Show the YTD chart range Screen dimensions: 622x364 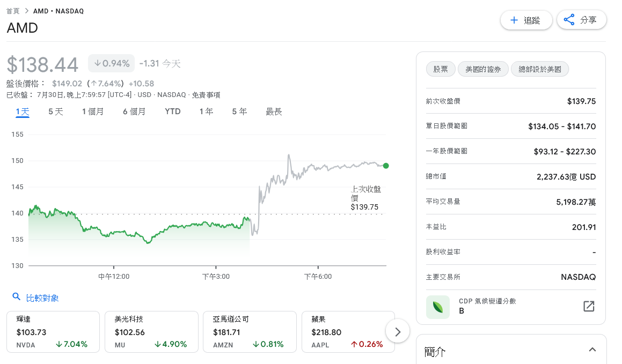tap(173, 112)
